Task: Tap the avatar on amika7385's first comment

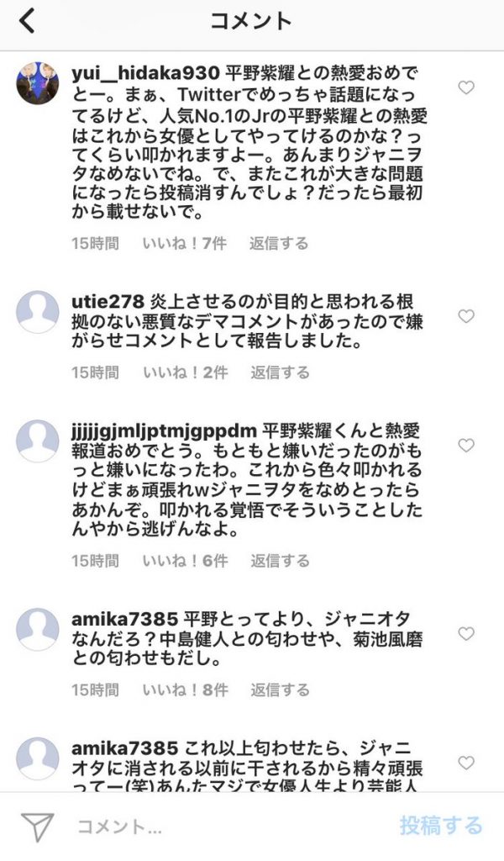Action: [x=37, y=629]
